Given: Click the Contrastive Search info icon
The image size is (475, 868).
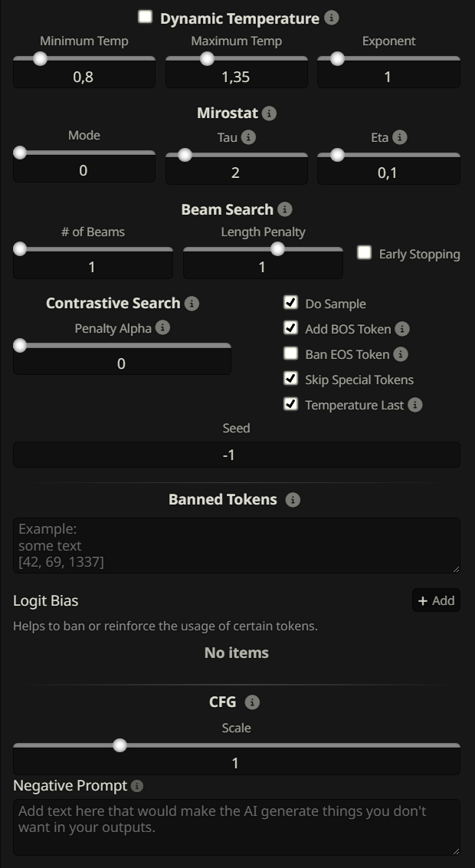Looking at the screenshot, I should 192,304.
